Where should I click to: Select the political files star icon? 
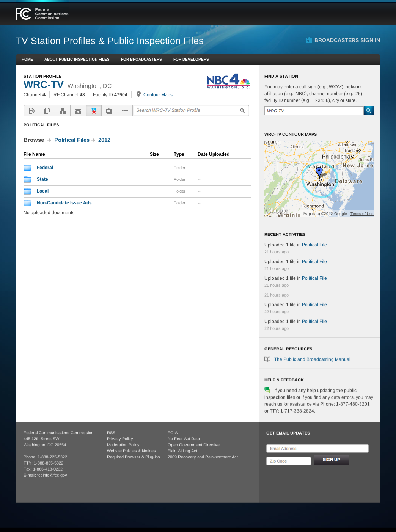pos(94,111)
